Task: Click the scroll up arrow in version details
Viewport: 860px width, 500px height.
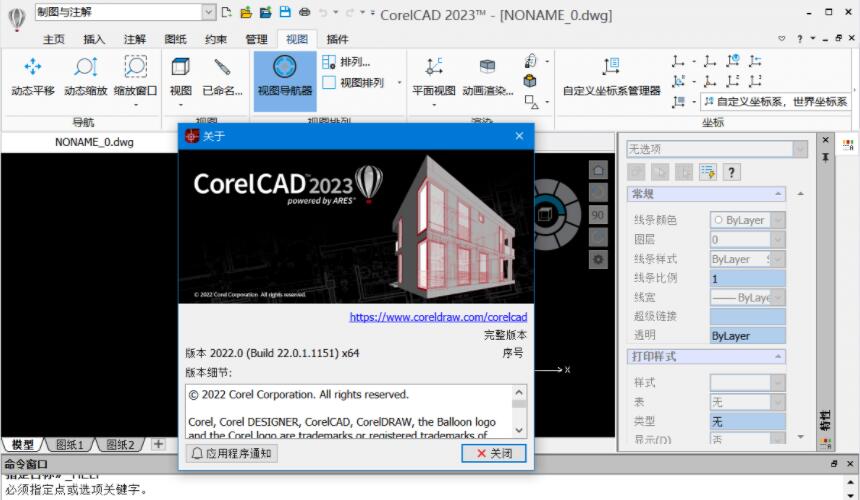Action: [x=519, y=393]
